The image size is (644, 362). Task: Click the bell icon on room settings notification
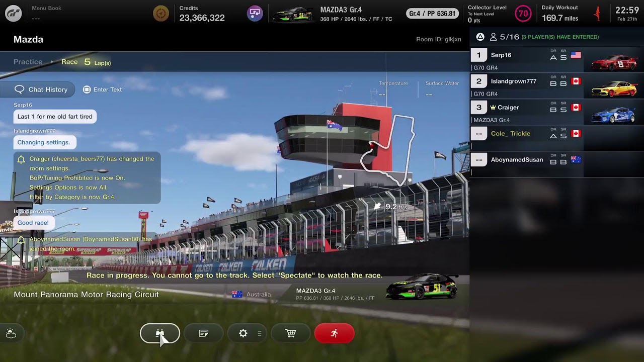pos(21,159)
